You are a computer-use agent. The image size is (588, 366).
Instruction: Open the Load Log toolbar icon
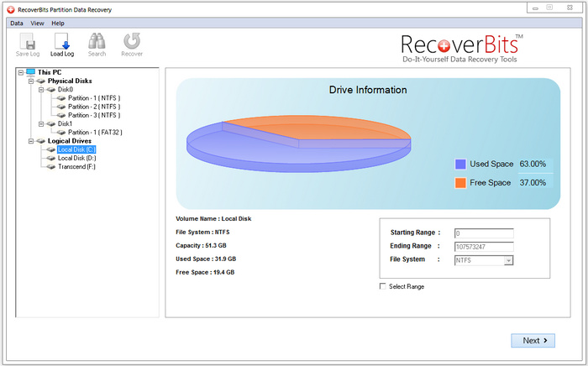(62, 41)
